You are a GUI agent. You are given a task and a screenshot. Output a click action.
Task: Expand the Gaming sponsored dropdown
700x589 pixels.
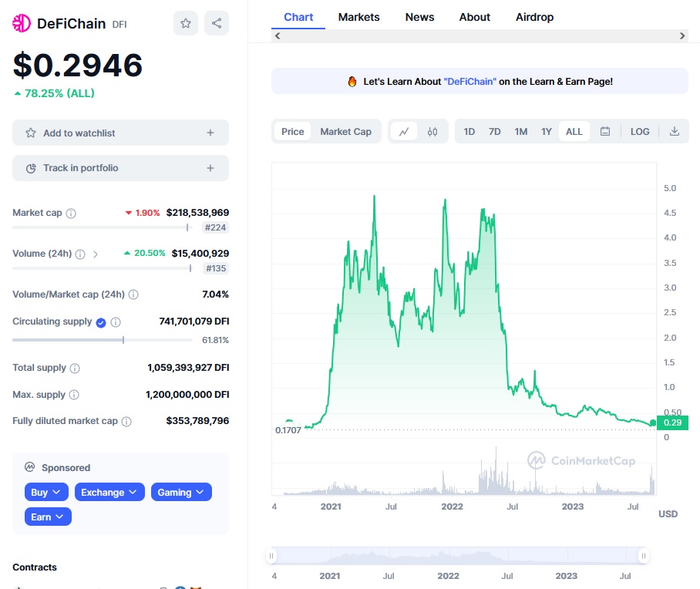coord(181,492)
